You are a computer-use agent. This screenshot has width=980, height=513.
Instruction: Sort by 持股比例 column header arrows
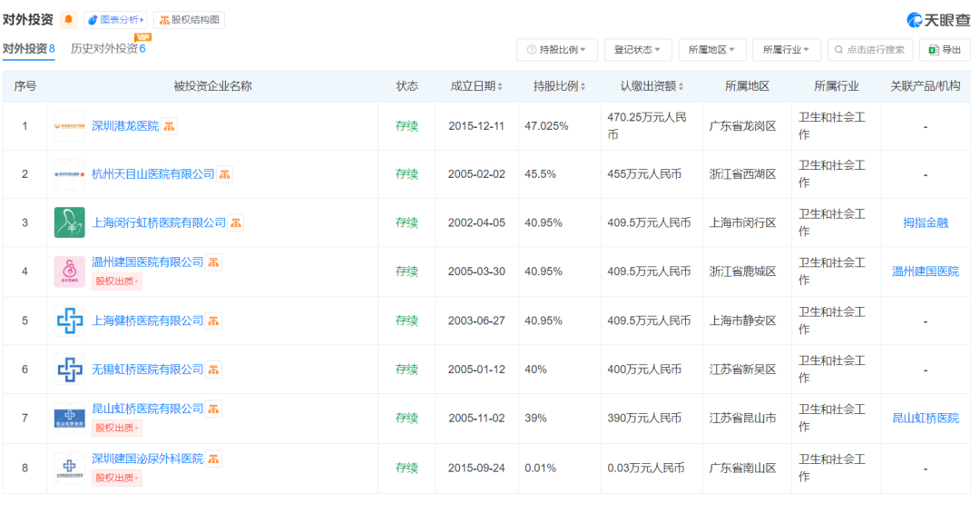point(583,86)
